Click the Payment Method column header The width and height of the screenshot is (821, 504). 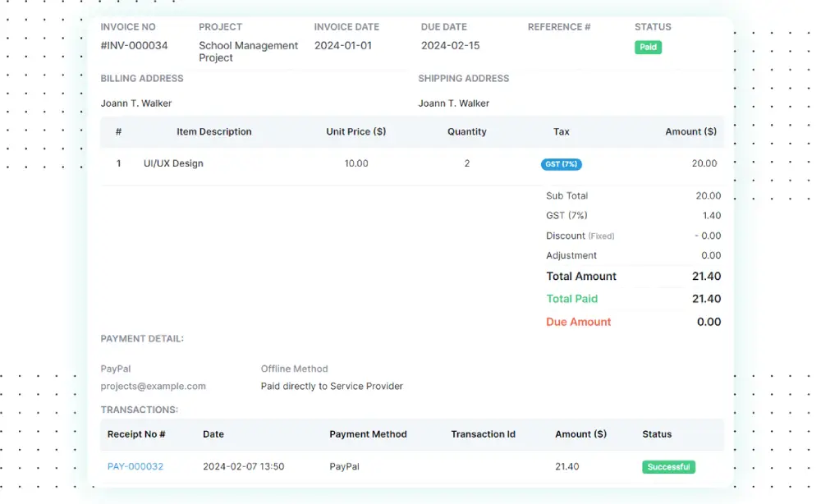tap(369, 434)
